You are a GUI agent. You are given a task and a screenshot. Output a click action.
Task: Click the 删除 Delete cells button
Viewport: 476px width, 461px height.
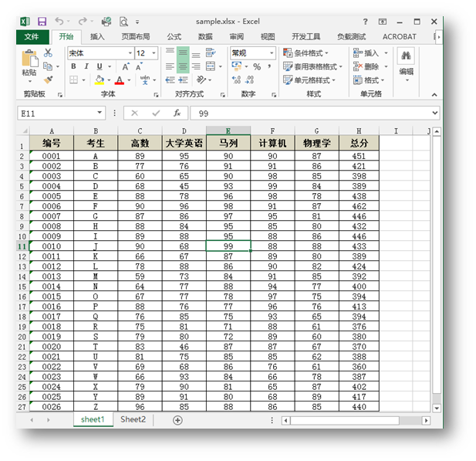click(366, 66)
